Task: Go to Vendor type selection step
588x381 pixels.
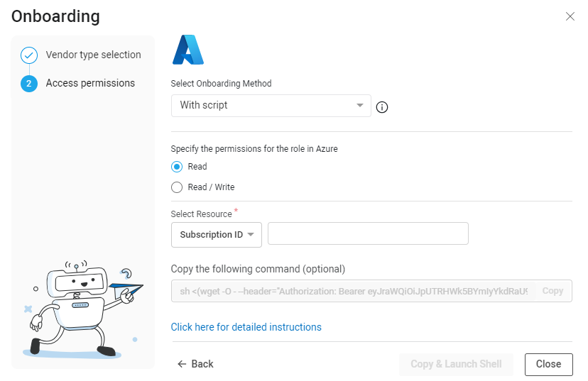Action: pos(93,55)
